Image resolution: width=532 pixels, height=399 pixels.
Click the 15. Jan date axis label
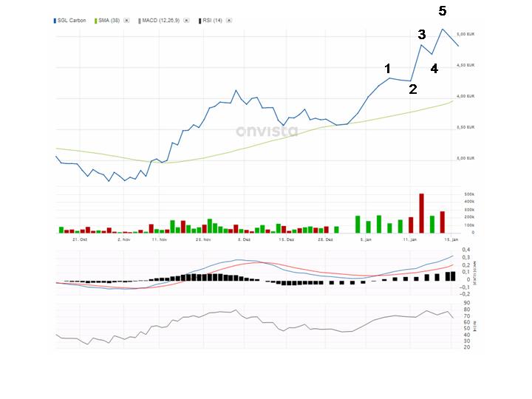click(x=451, y=240)
